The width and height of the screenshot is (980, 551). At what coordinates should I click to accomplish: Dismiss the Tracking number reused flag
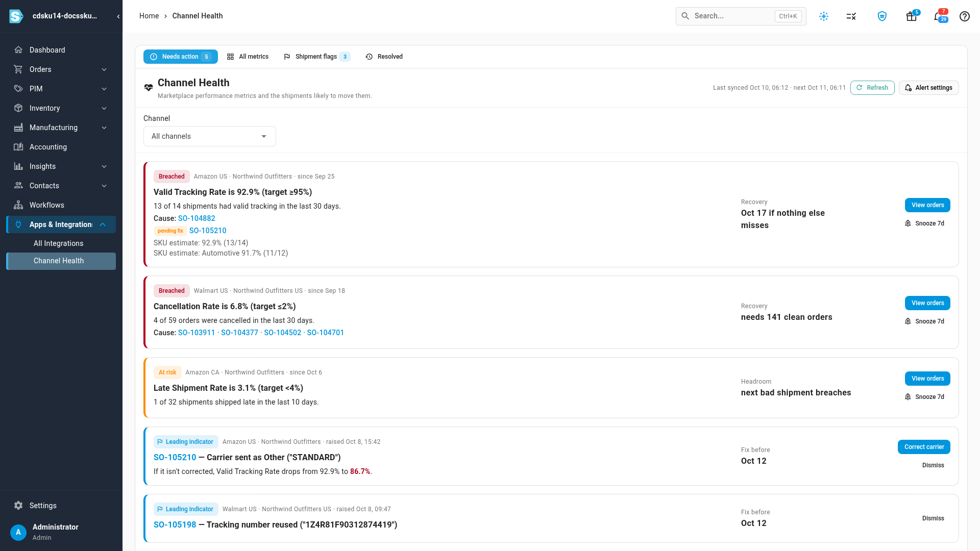click(933, 518)
